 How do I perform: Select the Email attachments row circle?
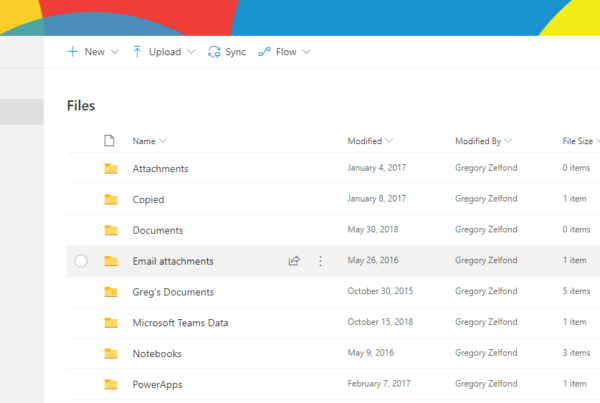[81, 261]
